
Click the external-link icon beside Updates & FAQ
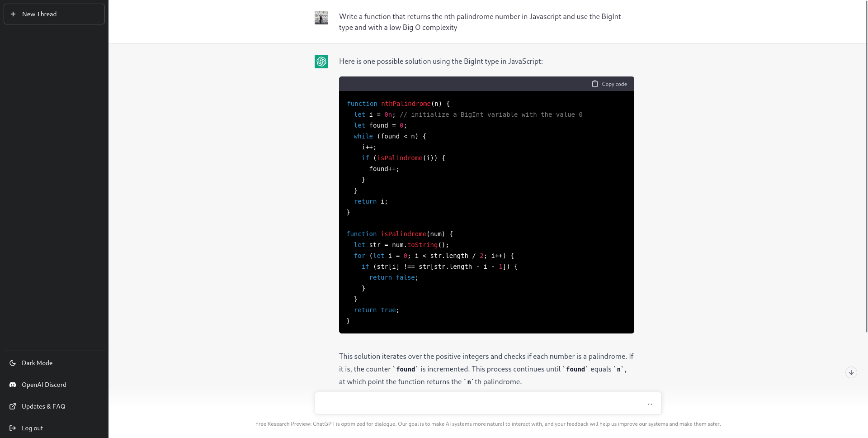13,406
